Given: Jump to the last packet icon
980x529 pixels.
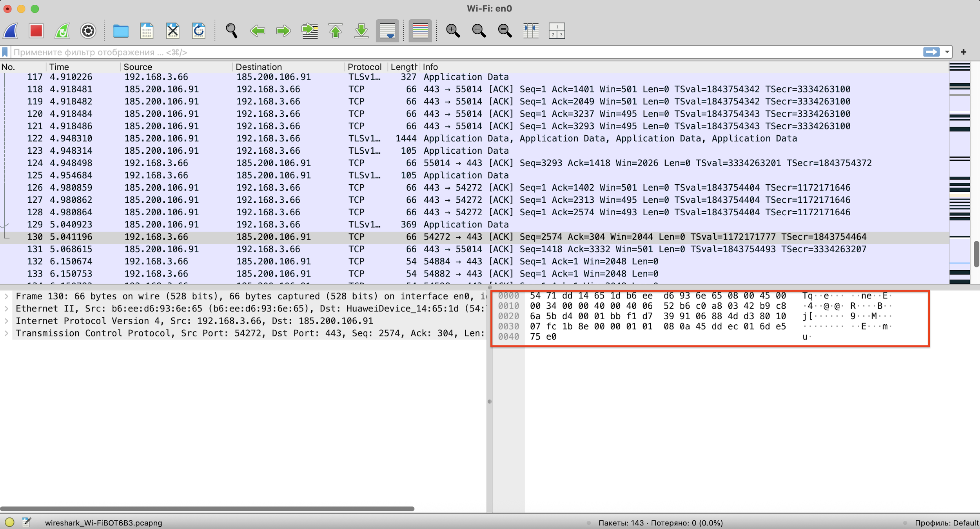Looking at the screenshot, I should pyautogui.click(x=361, y=31).
